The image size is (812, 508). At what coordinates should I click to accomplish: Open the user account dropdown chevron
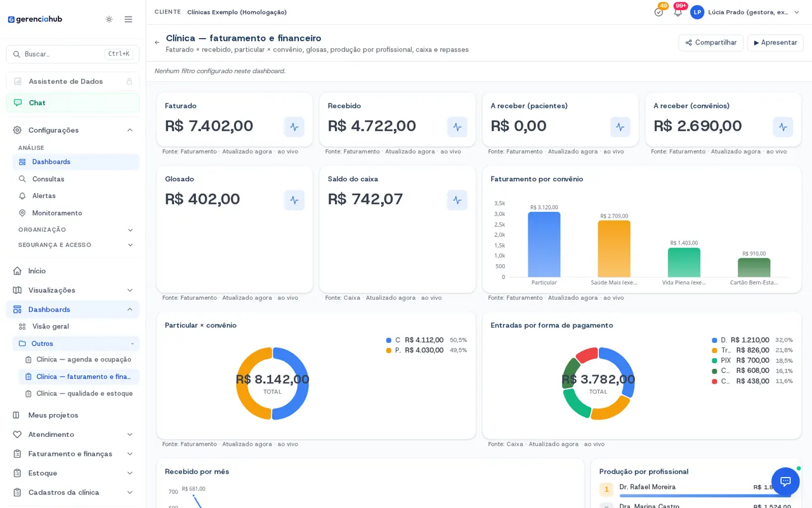pos(797,12)
